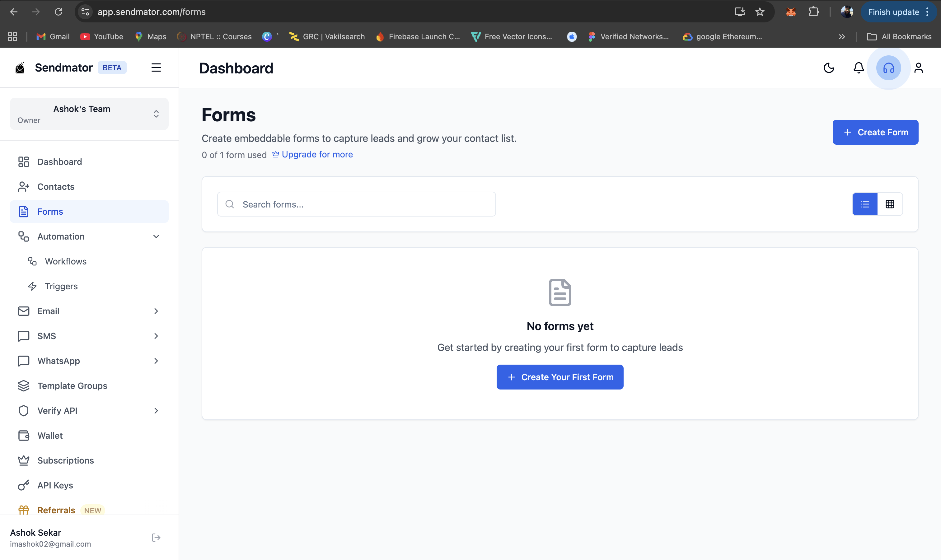The height and width of the screenshot is (560, 941).
Task: Click the Create Form button
Action: pyautogui.click(x=875, y=132)
